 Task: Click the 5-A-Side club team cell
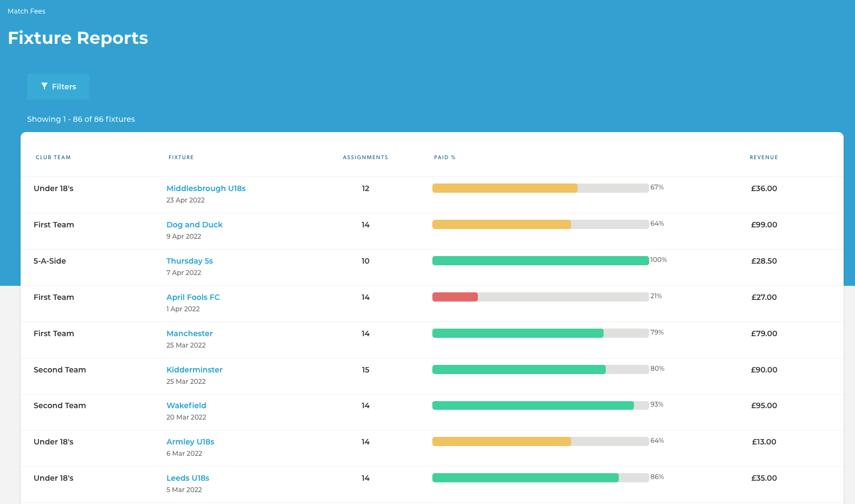[50, 261]
